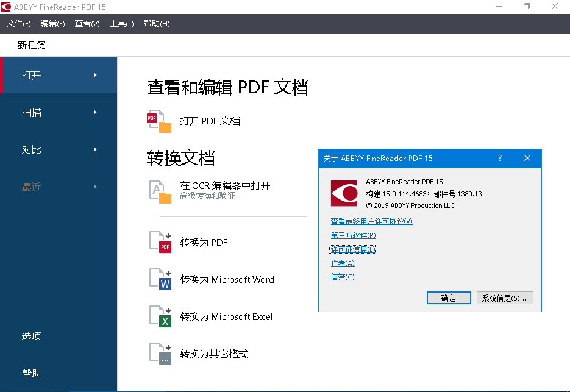Click the Convert to Microsoft Word icon
The image size is (570, 392).
coord(160,279)
